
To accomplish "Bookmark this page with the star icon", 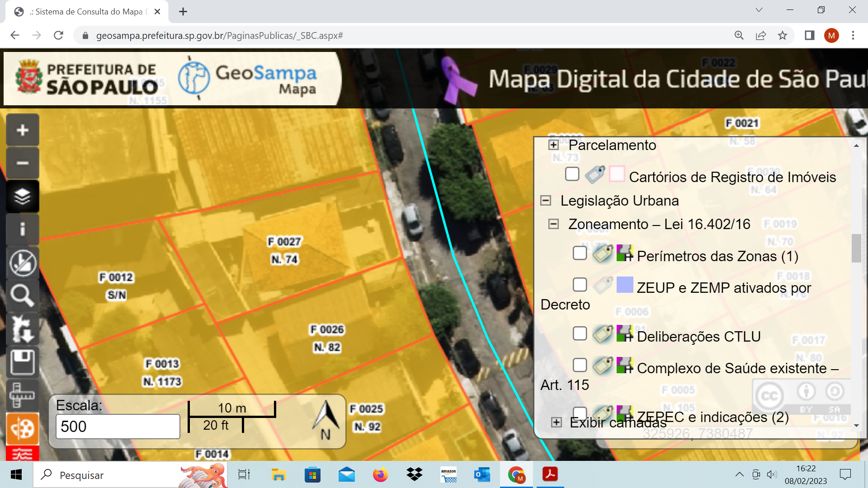I will pos(783,35).
